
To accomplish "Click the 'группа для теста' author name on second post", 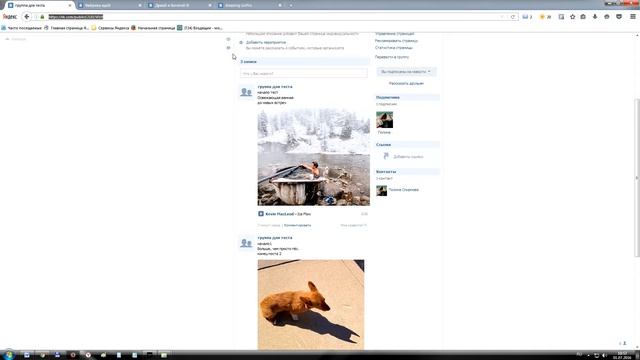I will 275,238.
